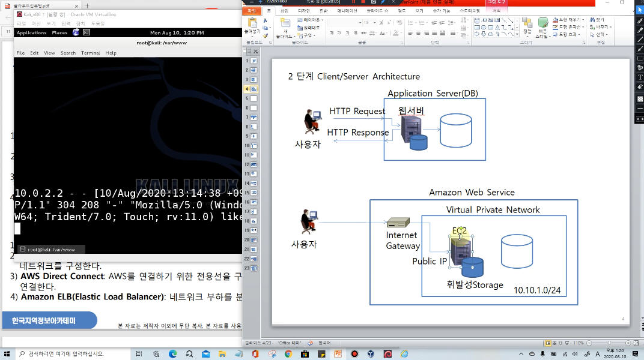Viewport: 644px width, 360px height.
Task: Open the Places menu in Kali panel
Action: click(59, 33)
